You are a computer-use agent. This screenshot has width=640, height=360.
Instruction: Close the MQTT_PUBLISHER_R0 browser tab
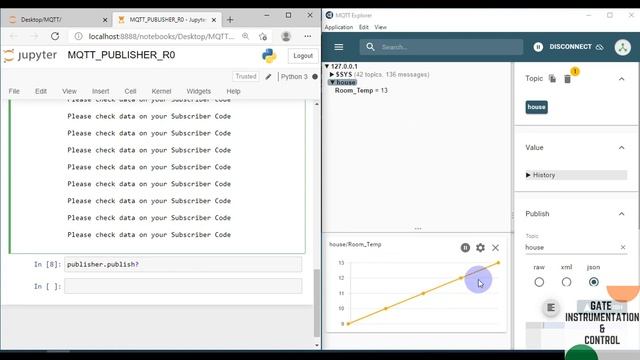[x=214, y=20]
